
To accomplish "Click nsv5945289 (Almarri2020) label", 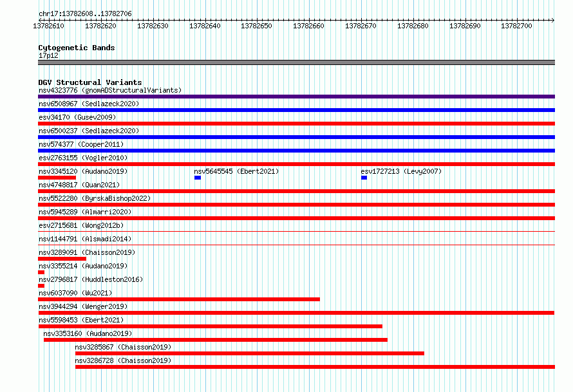I will [x=85, y=212].
